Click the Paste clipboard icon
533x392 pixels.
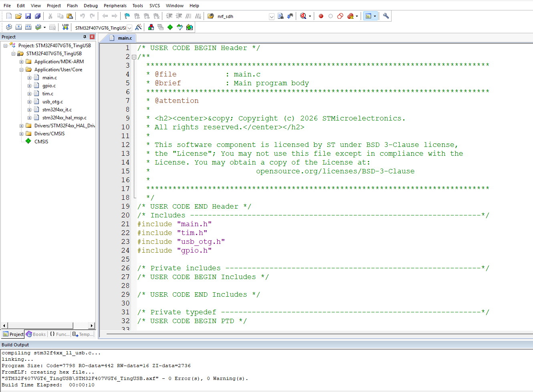pos(70,16)
